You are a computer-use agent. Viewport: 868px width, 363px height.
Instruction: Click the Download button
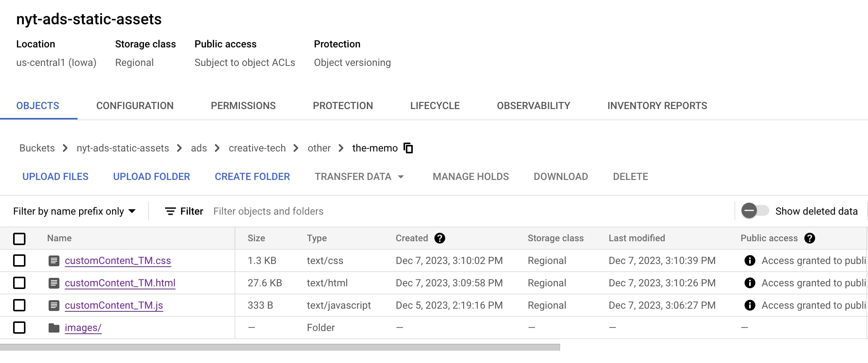[x=561, y=176]
